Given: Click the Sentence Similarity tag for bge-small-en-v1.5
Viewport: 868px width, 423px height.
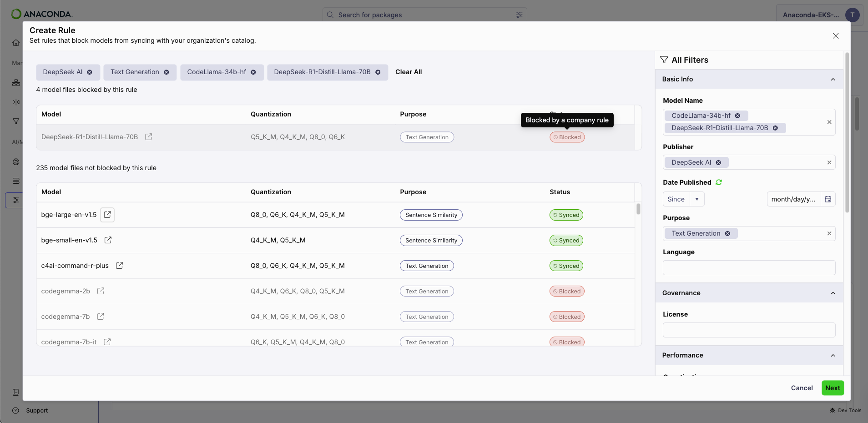Looking at the screenshot, I should (x=431, y=240).
